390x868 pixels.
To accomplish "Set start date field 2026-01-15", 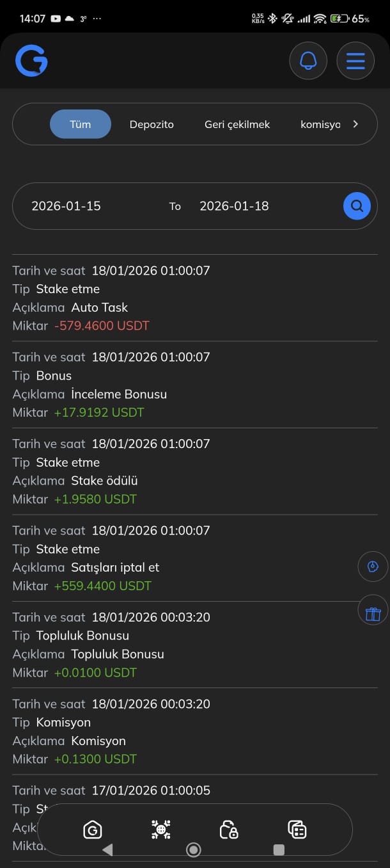I will (x=66, y=206).
